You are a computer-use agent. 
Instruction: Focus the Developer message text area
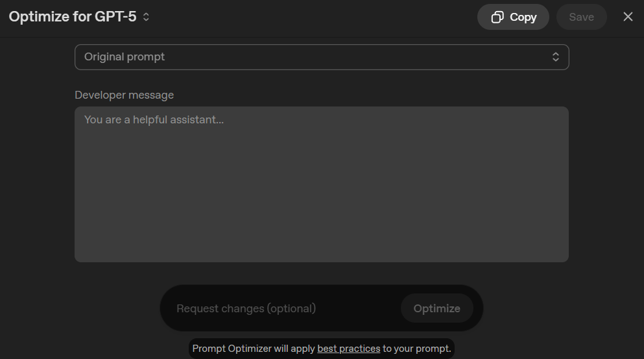[322, 184]
